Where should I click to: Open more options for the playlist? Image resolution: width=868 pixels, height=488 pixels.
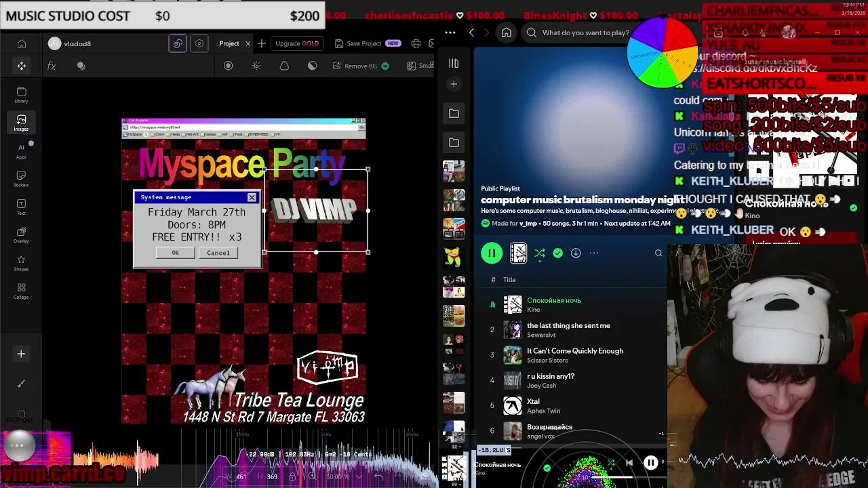[594, 253]
